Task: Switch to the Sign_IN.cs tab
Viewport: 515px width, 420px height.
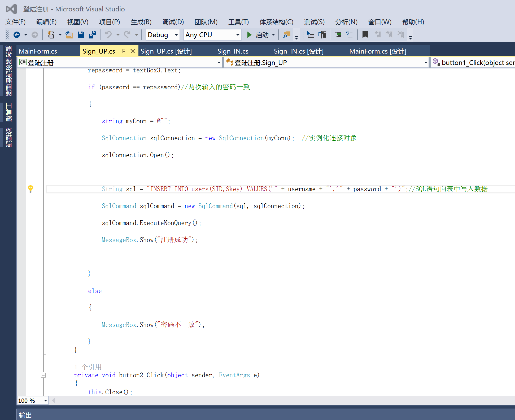Action: point(233,51)
